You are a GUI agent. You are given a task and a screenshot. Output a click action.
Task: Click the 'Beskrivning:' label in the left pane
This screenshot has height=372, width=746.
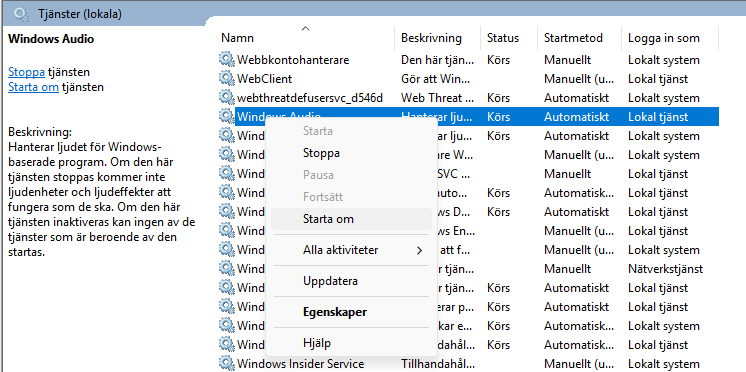[40, 132]
